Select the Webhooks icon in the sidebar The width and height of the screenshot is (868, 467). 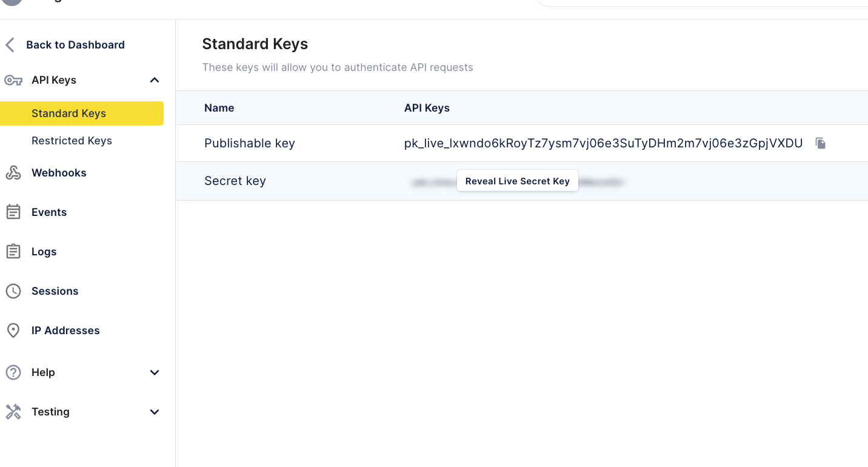tap(13, 172)
